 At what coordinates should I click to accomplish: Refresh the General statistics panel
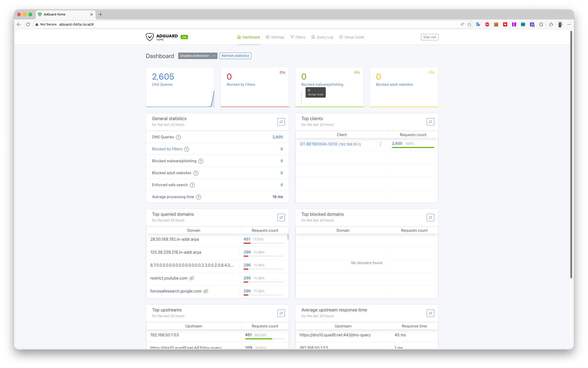[281, 122]
